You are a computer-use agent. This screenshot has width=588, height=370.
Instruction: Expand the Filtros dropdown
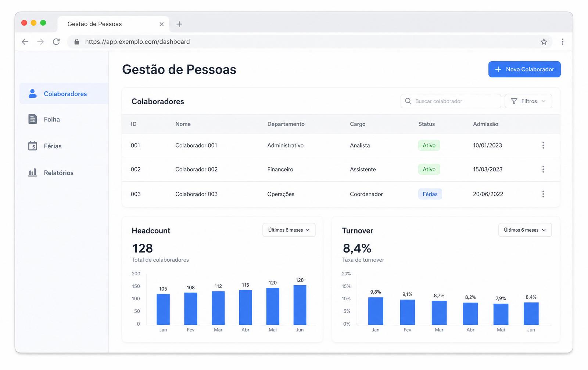[x=528, y=101]
